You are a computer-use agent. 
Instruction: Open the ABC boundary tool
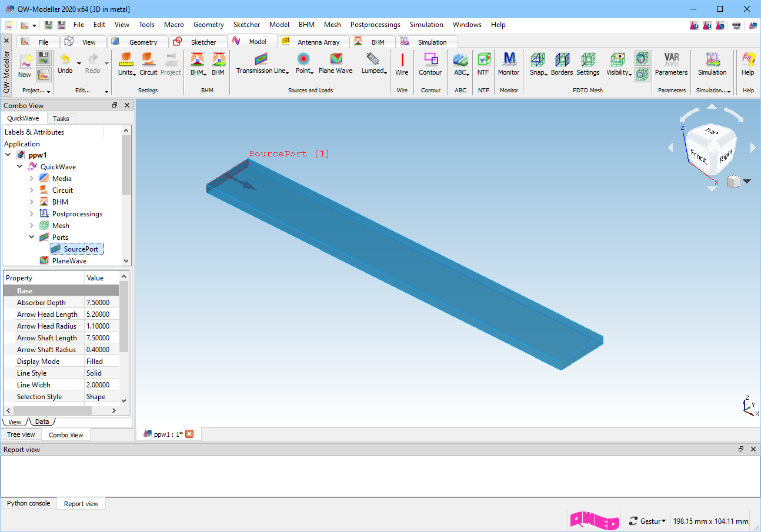pyautogui.click(x=460, y=65)
